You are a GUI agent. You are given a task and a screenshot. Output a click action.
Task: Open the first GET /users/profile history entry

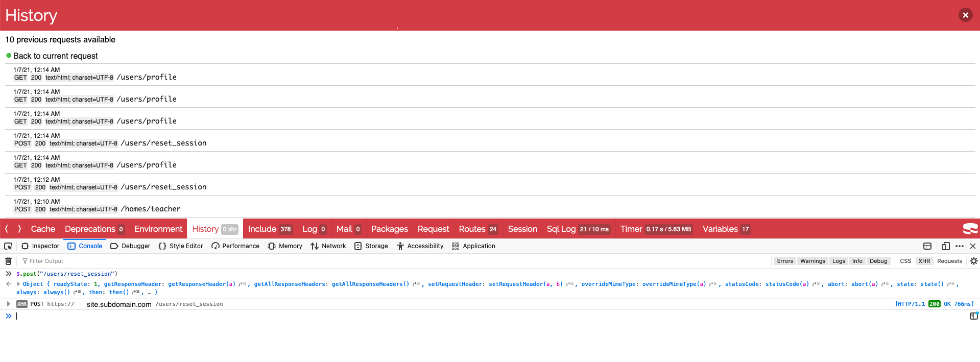tap(490, 74)
